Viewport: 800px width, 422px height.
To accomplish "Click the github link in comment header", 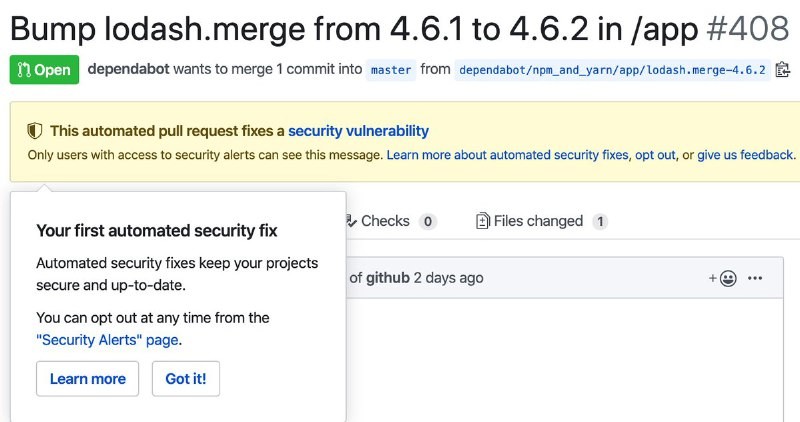I will point(388,277).
